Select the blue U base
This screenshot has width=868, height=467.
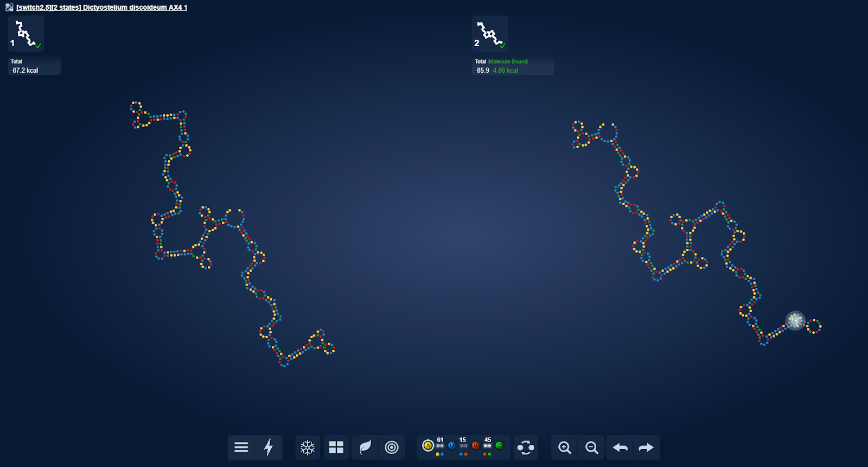[451, 446]
